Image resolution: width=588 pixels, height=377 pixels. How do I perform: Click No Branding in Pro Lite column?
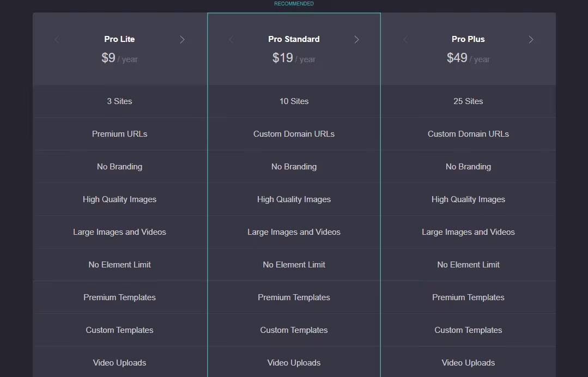120,166
